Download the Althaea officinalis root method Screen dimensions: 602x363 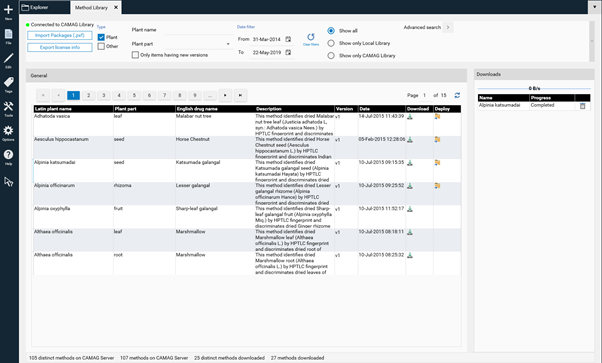click(x=410, y=255)
